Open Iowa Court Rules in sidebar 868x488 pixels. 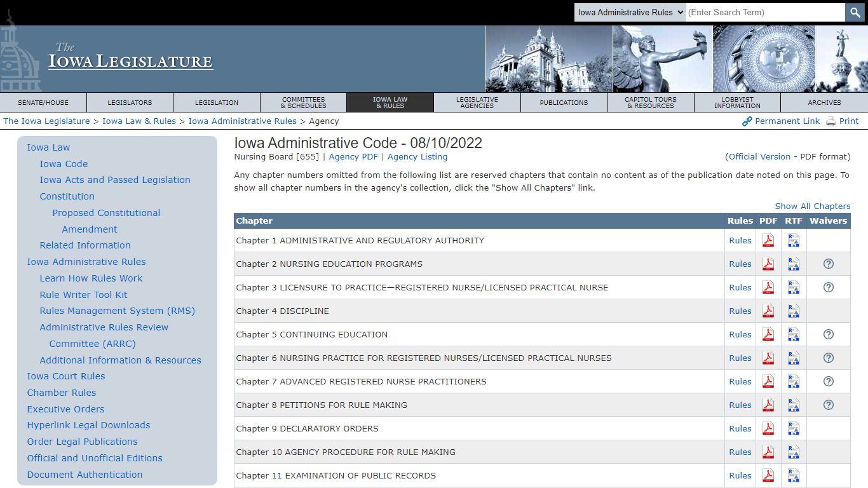click(x=66, y=376)
